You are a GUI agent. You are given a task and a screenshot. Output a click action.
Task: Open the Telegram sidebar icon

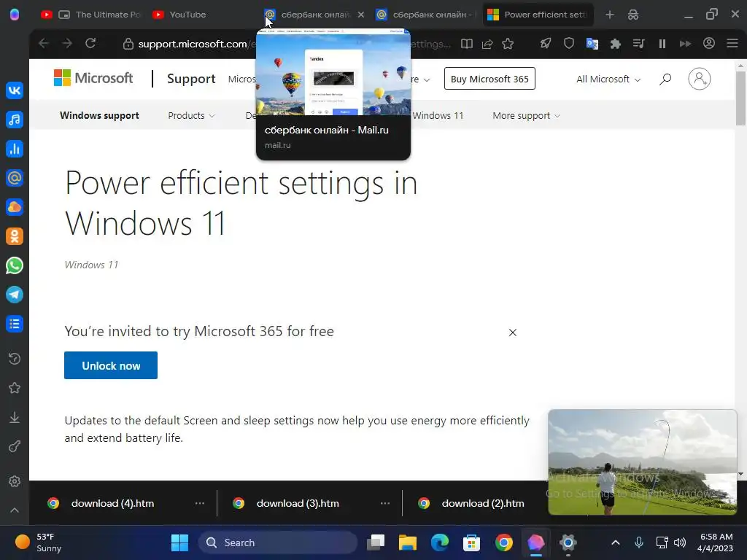[15, 295]
